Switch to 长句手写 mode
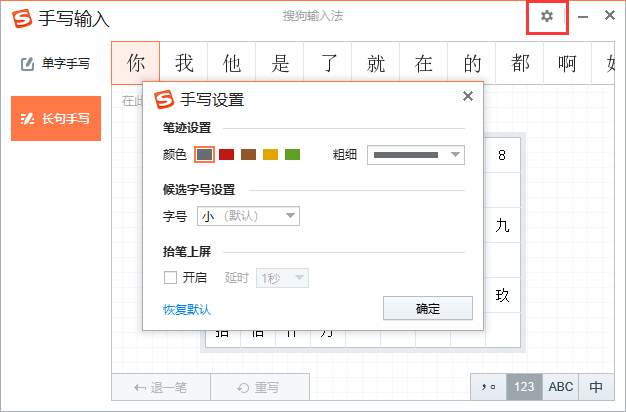 click(56, 118)
